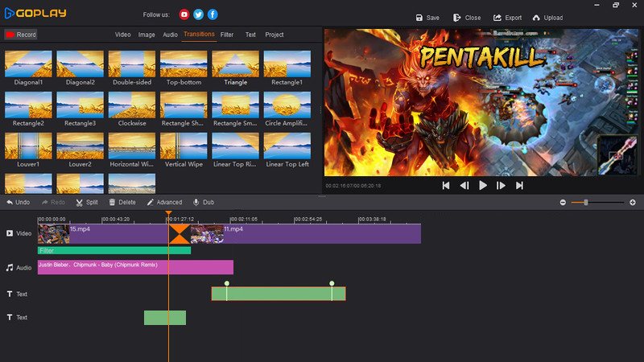
Task: Click the left marker on the text clip
Action: pyautogui.click(x=227, y=284)
